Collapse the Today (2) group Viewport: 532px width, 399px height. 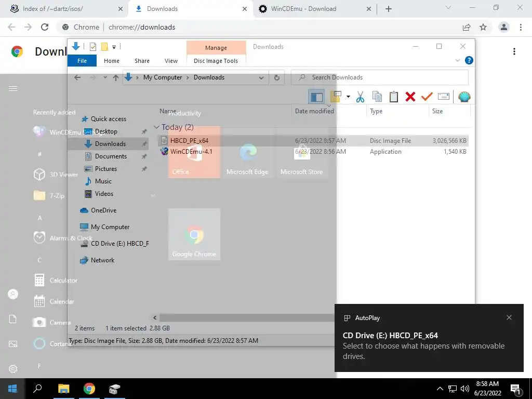click(156, 127)
